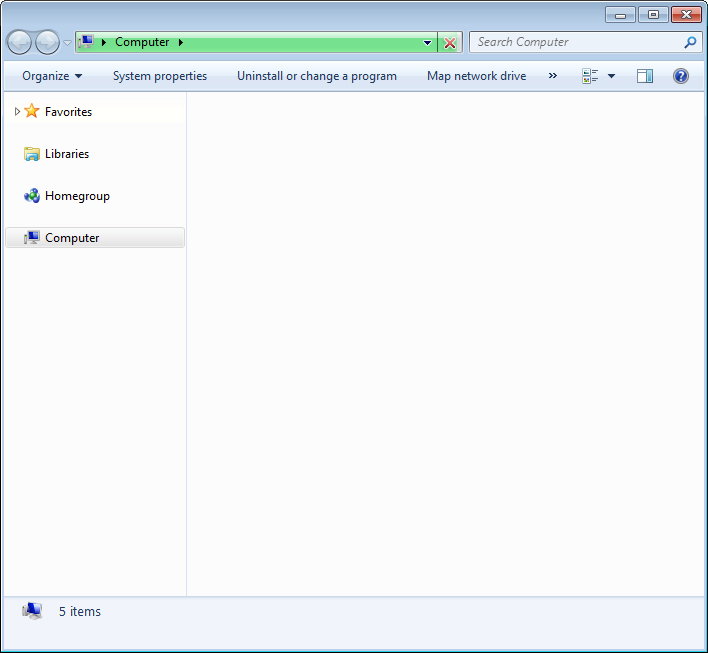Open the Organize menu
Screen dimensions: 708x653
[x=52, y=76]
